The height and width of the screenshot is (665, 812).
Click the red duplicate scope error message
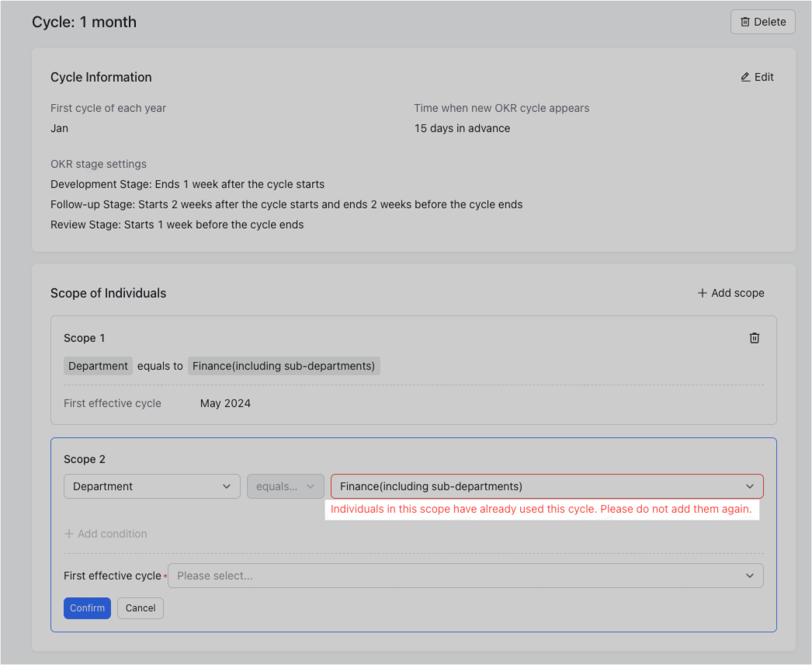coord(540,509)
